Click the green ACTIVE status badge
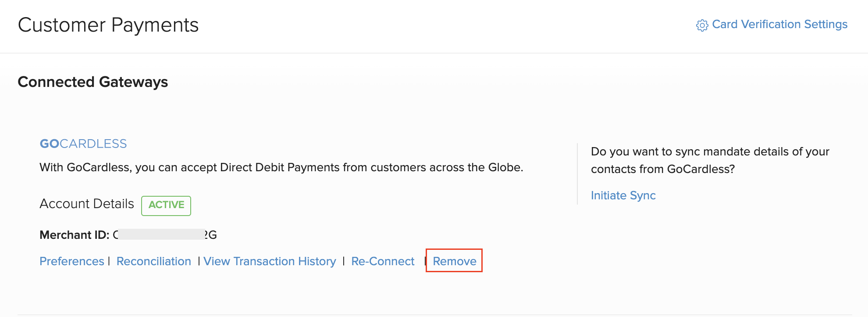This screenshot has height=317, width=868. pyautogui.click(x=166, y=205)
